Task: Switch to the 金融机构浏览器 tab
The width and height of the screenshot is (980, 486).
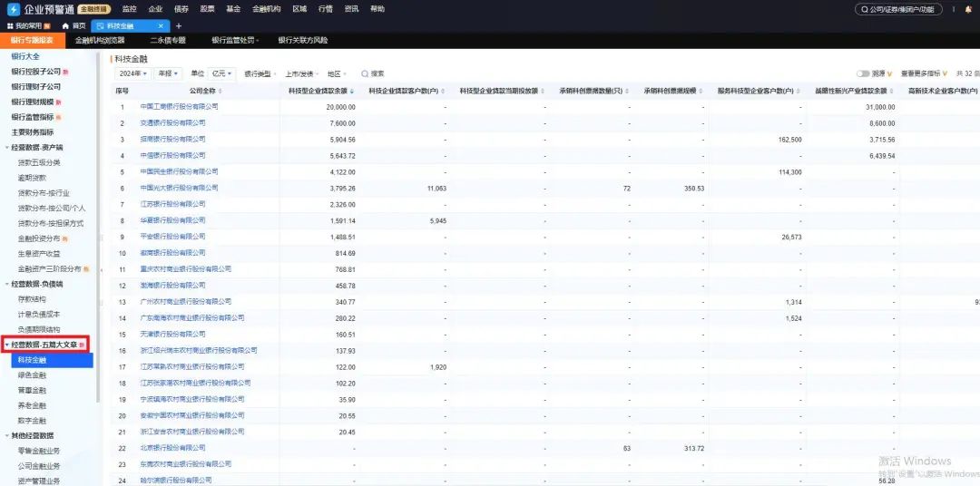Action: tap(100, 41)
